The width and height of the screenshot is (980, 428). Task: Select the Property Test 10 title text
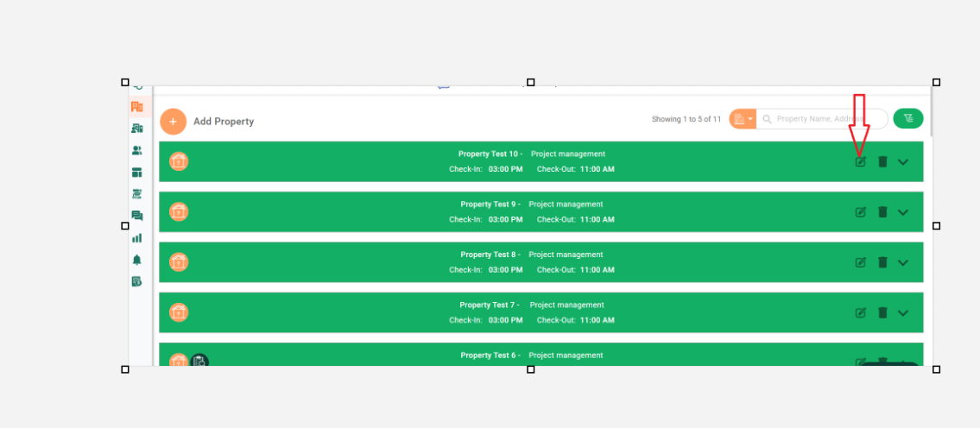488,154
